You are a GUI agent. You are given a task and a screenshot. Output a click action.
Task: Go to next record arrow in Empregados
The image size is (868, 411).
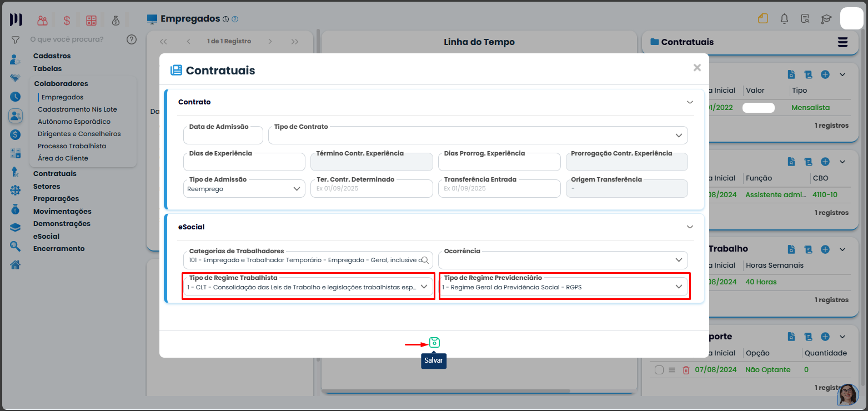[x=270, y=42]
